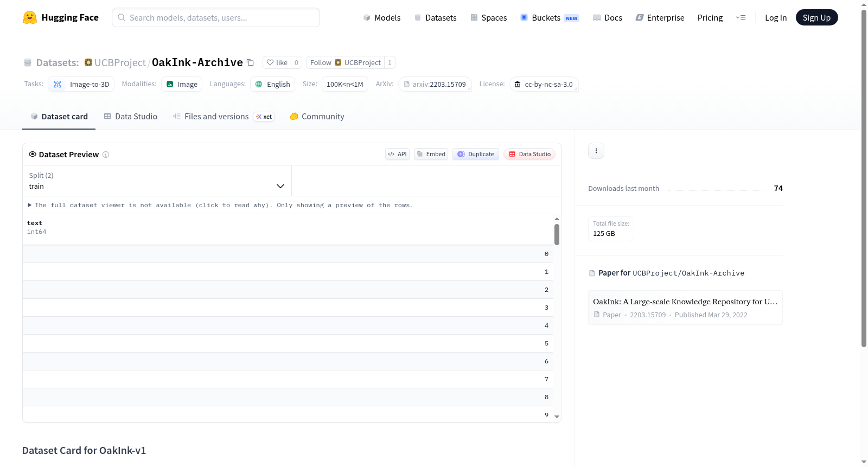This screenshot has width=868, height=467.
Task: Switch to the Data Studio tab
Action: click(x=131, y=117)
